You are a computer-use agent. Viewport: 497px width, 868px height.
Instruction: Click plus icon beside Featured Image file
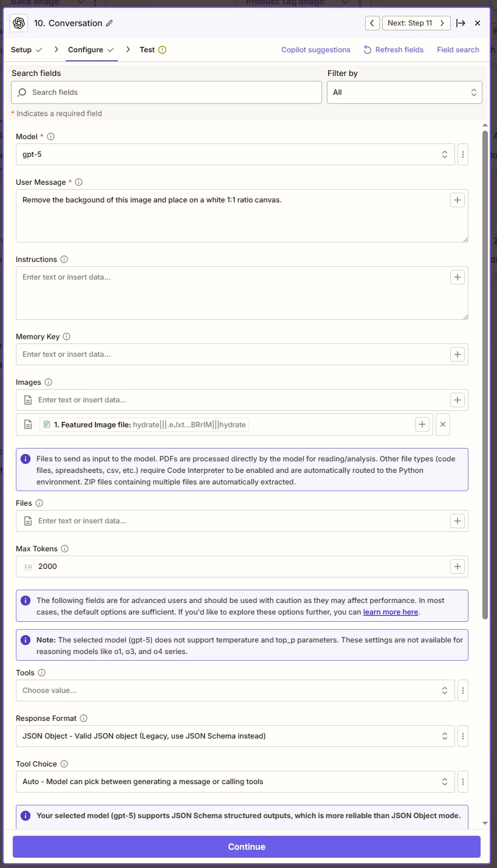(422, 425)
